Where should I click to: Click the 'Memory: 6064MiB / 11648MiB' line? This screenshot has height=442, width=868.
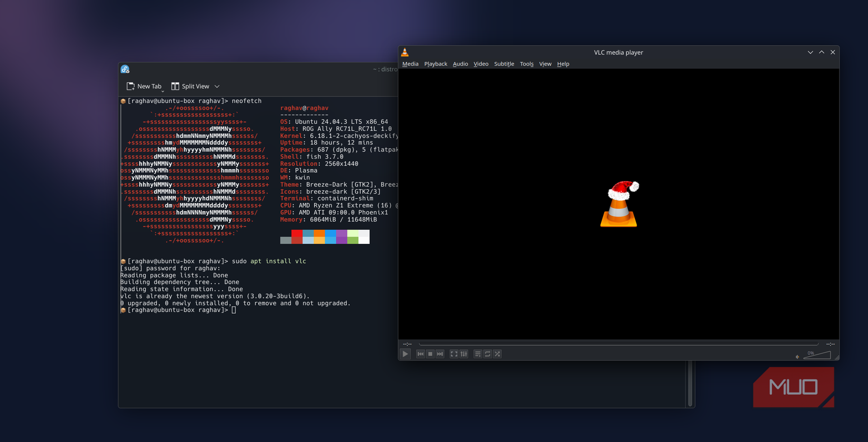tap(328, 220)
